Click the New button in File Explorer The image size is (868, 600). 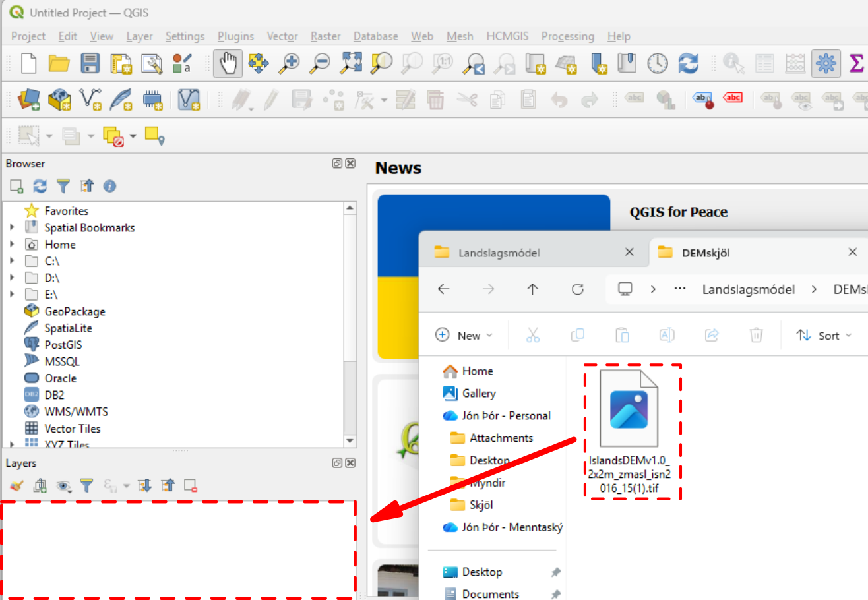coord(464,336)
